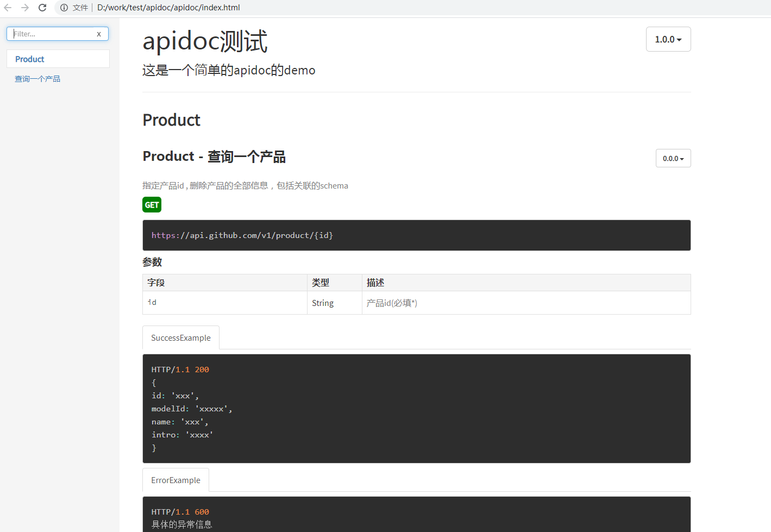Image resolution: width=771 pixels, height=532 pixels.
Task: Click the id field cell
Action: [x=225, y=303]
